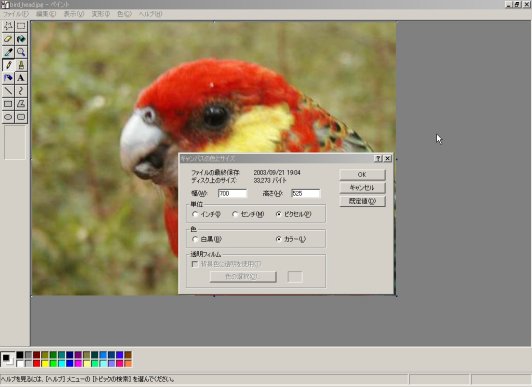Select the Magnifier zoom tool
This screenshot has width=532, height=387.
(21, 52)
